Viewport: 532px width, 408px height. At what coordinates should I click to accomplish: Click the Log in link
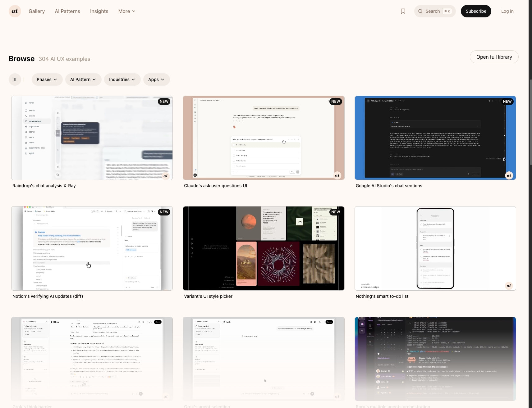(x=507, y=11)
